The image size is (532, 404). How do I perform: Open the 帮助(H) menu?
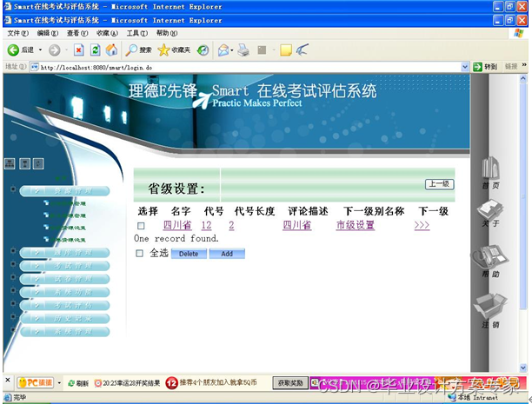tap(167, 33)
